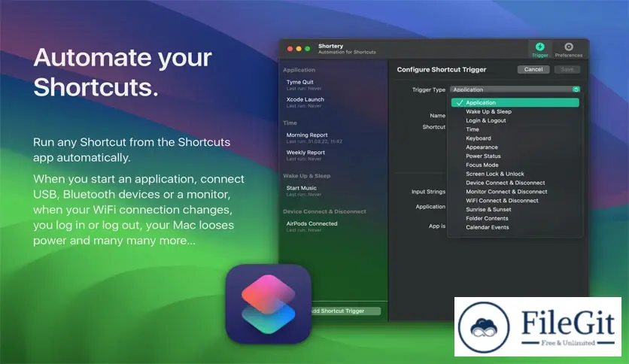Choose WiFi Connect & Disconnect option

[x=502, y=201]
